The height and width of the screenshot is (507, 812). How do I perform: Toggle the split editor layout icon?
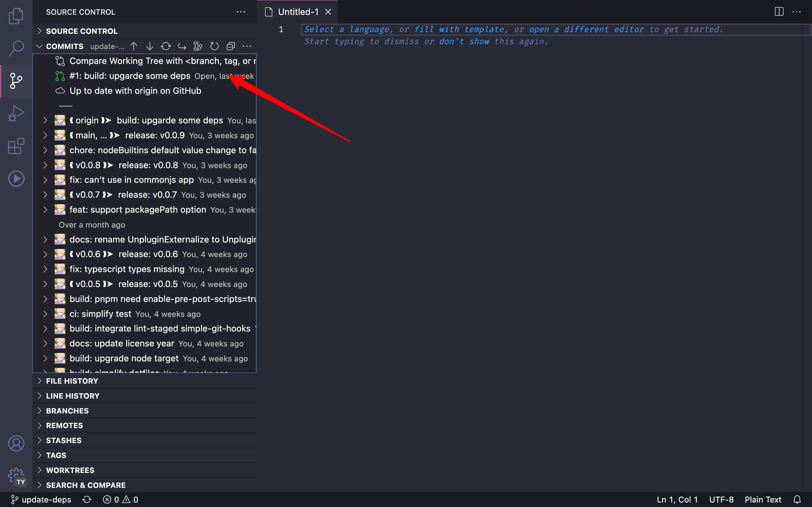[x=779, y=12]
